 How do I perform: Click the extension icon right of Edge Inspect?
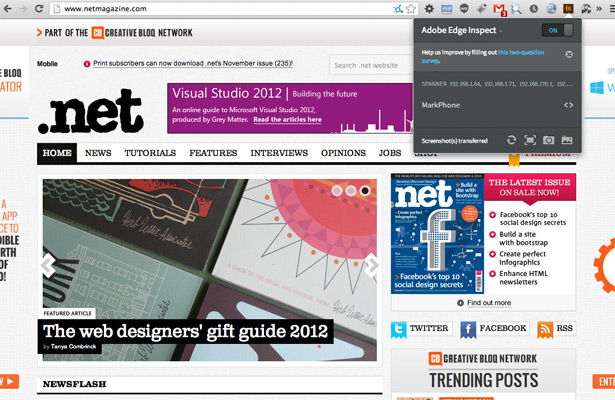coord(586,8)
